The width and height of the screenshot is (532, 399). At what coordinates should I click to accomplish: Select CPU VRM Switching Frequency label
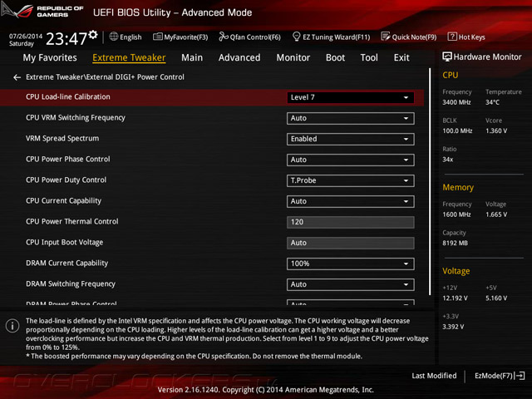[76, 118]
